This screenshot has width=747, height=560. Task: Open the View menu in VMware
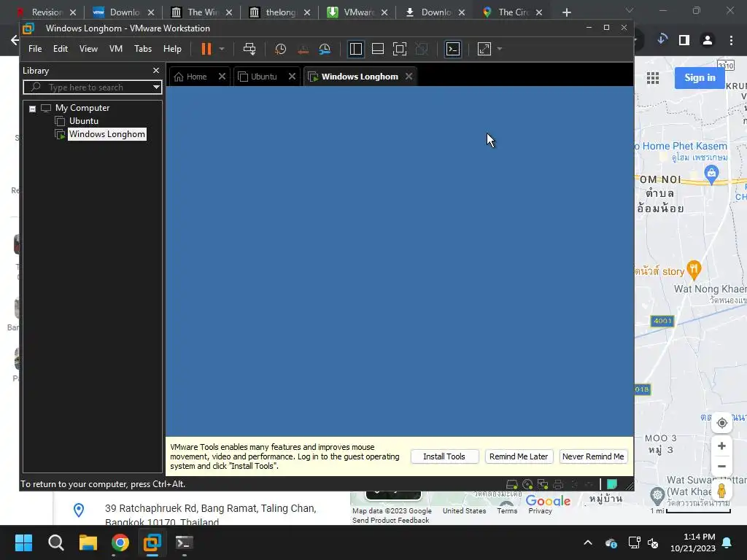88,49
